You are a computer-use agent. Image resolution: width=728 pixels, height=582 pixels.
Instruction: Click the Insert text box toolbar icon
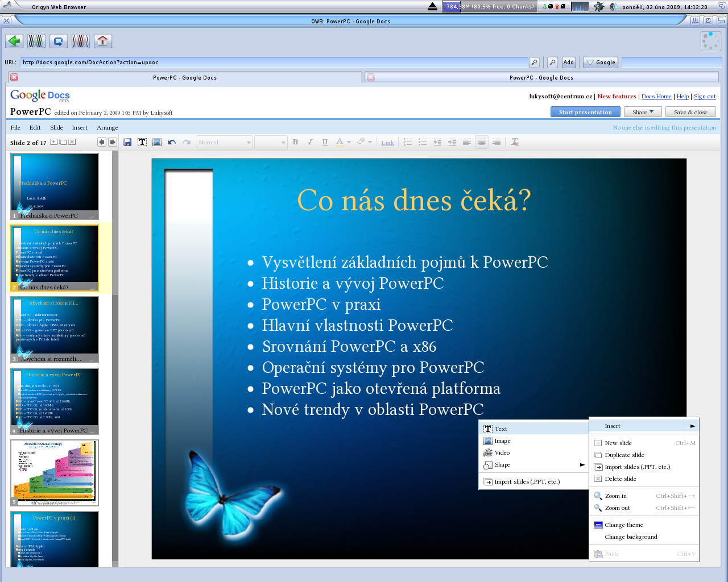point(142,142)
